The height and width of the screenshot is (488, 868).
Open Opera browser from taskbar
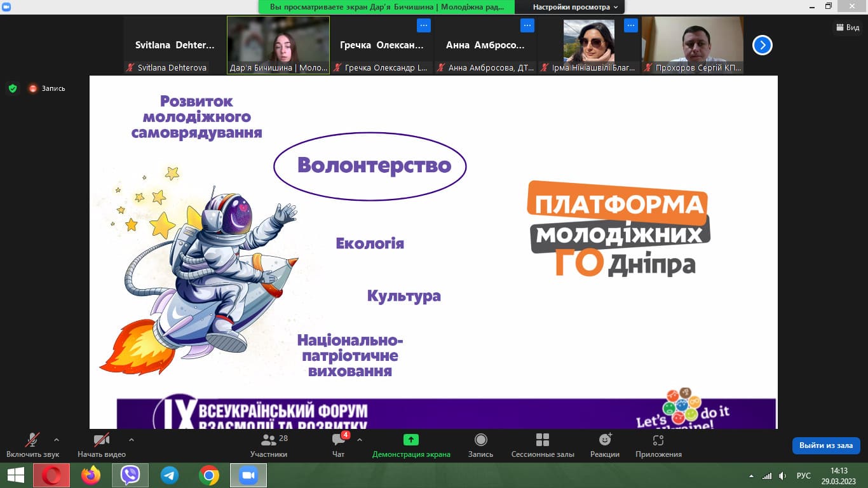click(51, 475)
